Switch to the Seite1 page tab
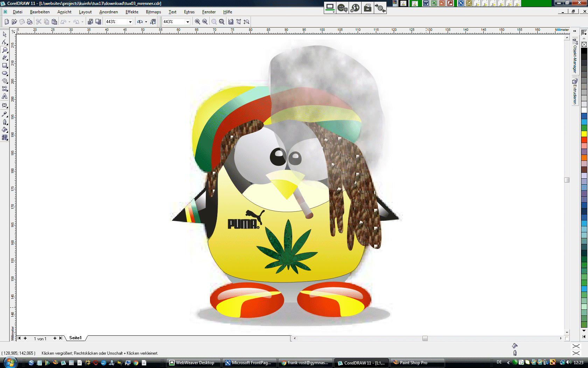This screenshot has width=588, height=368. click(75, 338)
